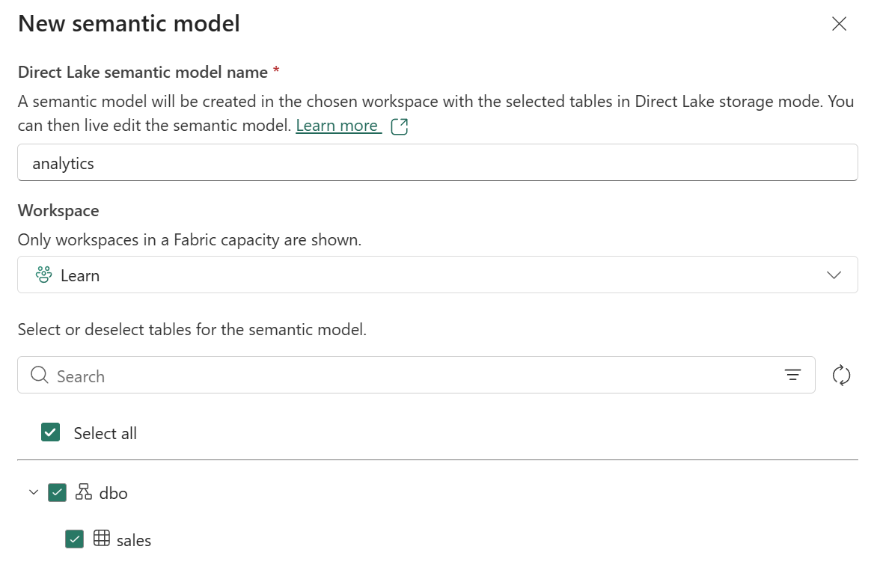
Task: Refresh the list of tables
Action: 841,375
